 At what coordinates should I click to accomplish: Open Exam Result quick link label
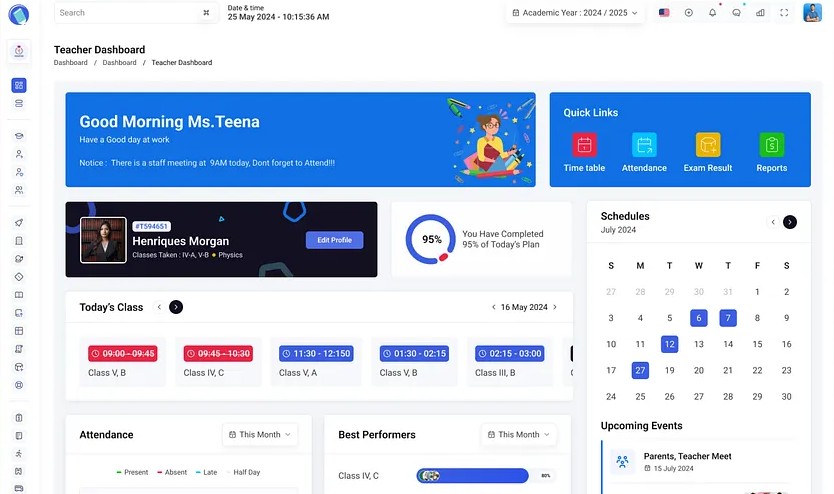point(708,168)
